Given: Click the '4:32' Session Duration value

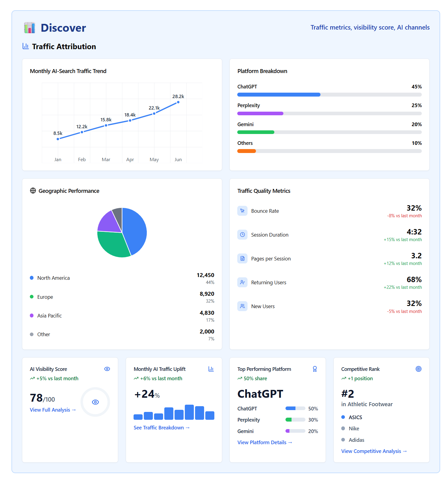Looking at the screenshot, I should [x=414, y=232].
